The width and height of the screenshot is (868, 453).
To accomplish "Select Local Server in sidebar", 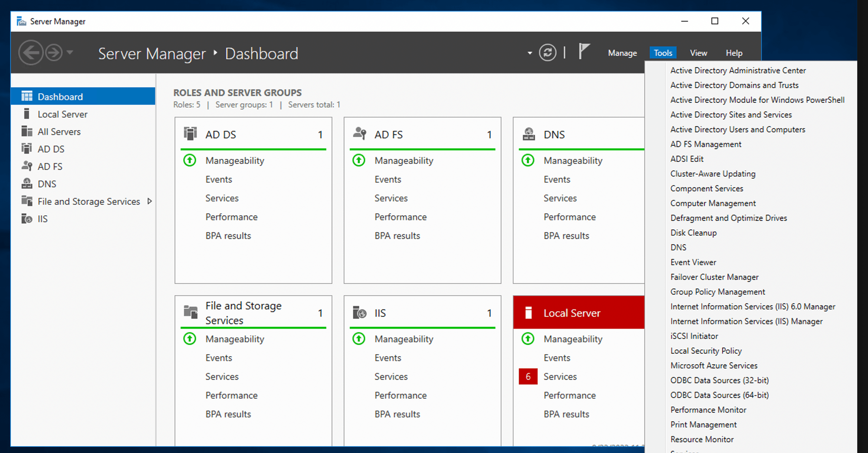I will (62, 114).
